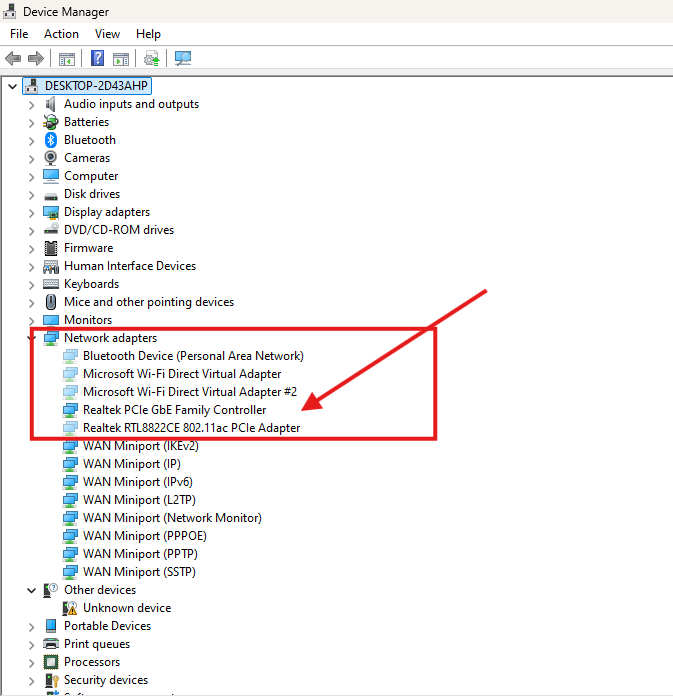673x696 pixels.
Task: Select Microsoft Wi-Fi Direct Virtual Adapter #2
Action: coord(190,392)
